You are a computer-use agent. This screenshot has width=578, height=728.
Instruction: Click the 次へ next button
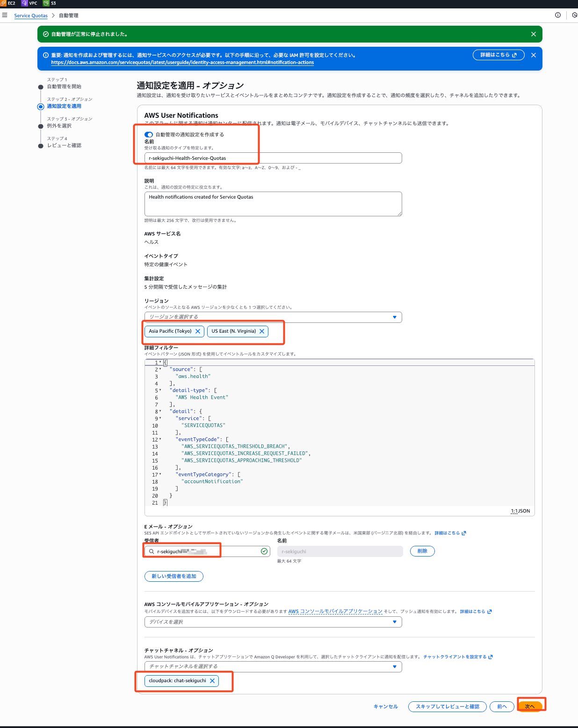click(x=530, y=706)
